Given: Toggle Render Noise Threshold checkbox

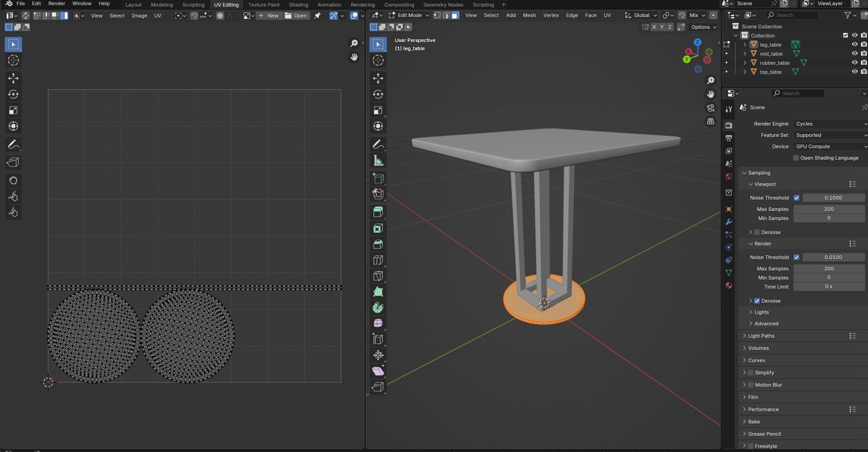Looking at the screenshot, I should click(x=797, y=257).
